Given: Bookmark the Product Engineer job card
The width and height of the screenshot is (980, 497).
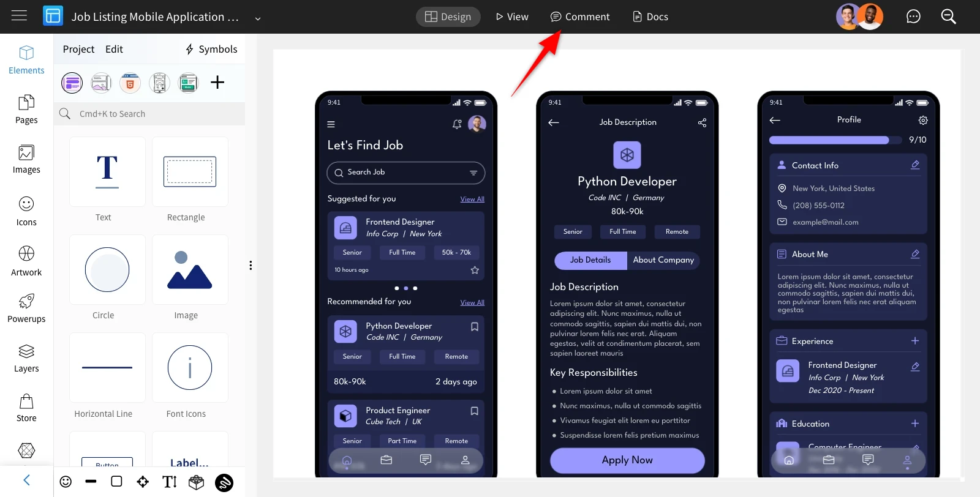Looking at the screenshot, I should coord(475,411).
